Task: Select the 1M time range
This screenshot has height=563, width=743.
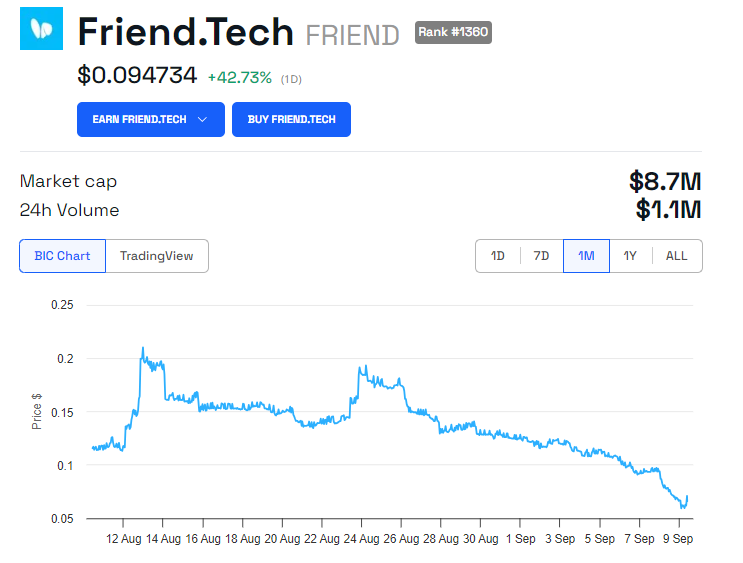Action: pos(586,256)
